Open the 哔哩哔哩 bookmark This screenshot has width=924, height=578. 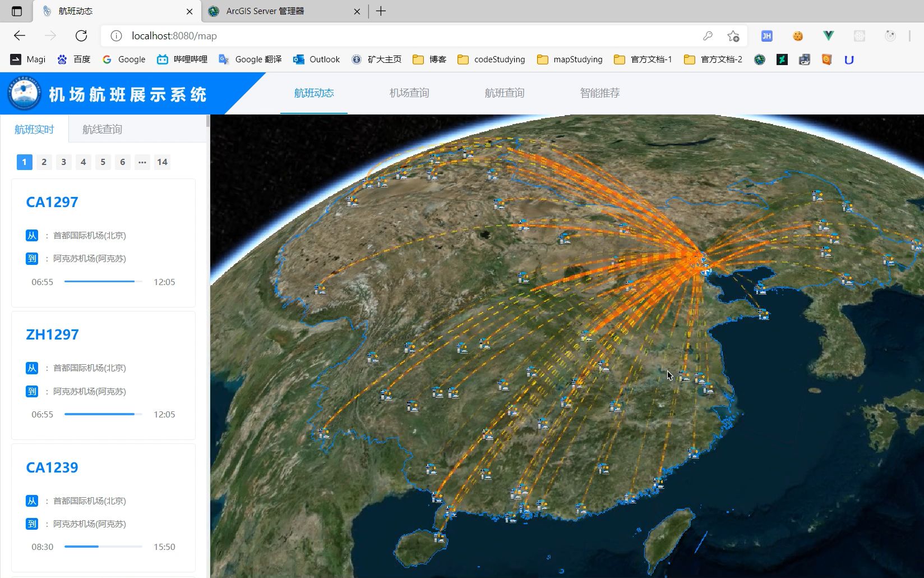point(182,59)
